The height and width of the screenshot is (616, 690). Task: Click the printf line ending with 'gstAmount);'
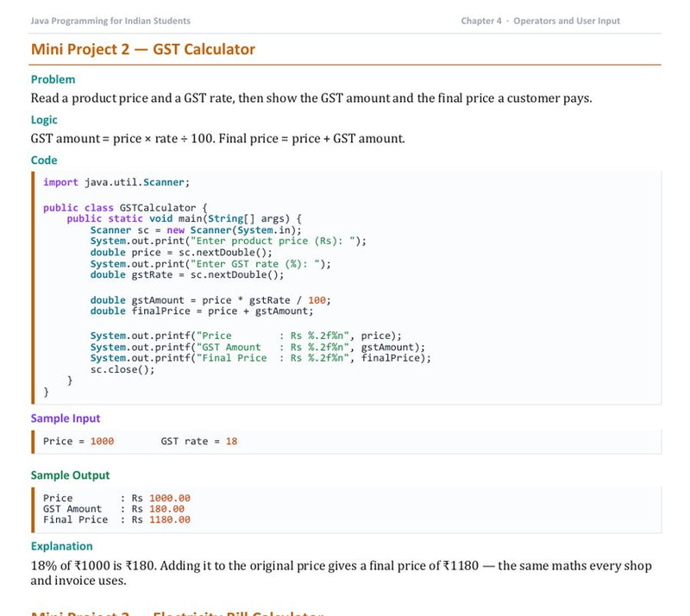pyautogui.click(x=257, y=347)
